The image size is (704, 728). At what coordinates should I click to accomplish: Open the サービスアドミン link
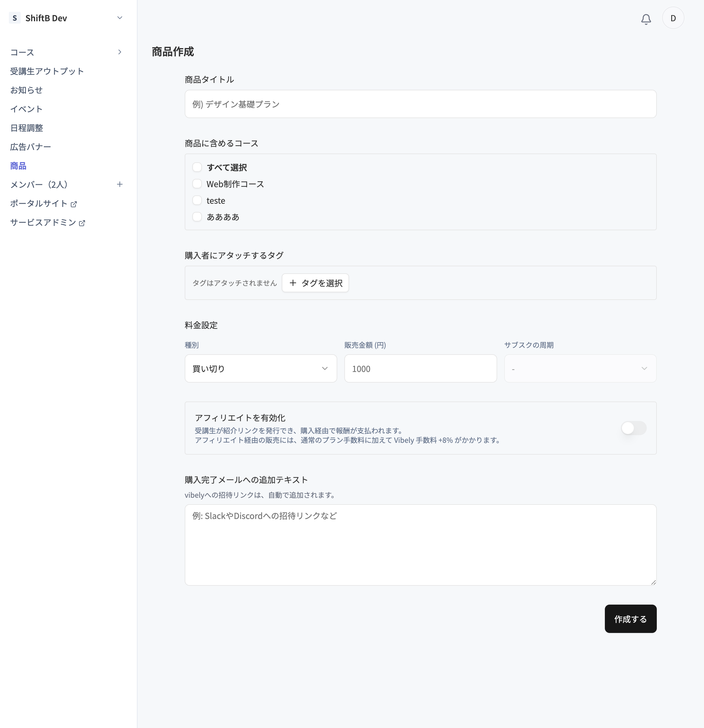pyautogui.click(x=43, y=223)
